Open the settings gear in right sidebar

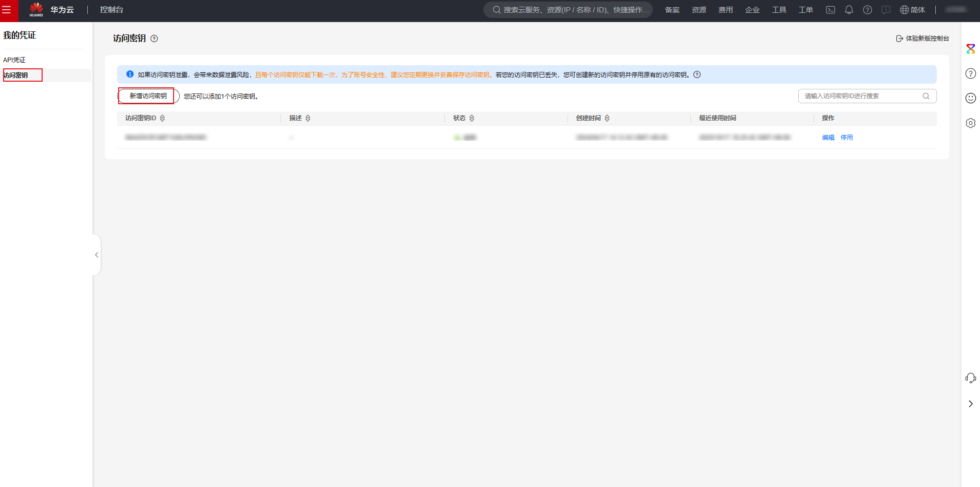pos(970,123)
